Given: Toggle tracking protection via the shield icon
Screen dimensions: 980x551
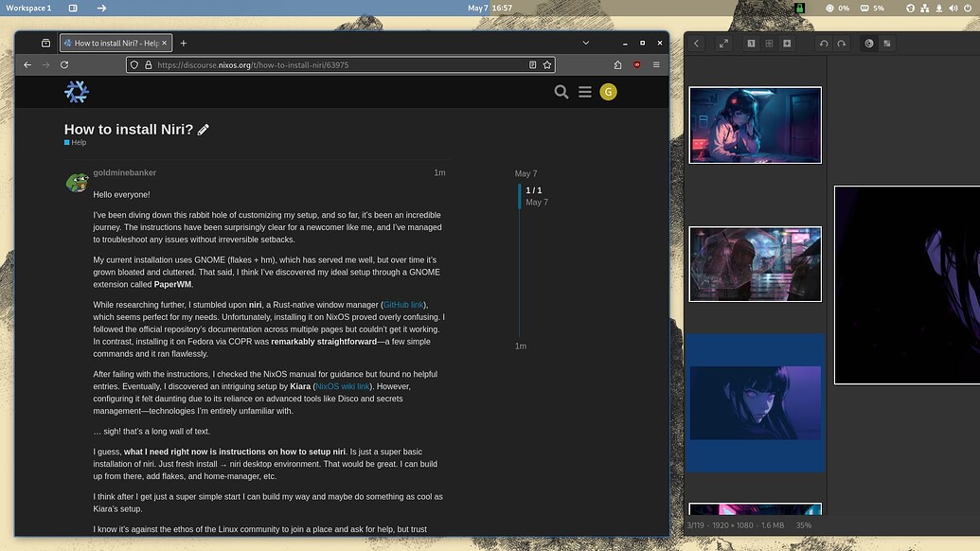Looking at the screenshot, I should (x=132, y=64).
